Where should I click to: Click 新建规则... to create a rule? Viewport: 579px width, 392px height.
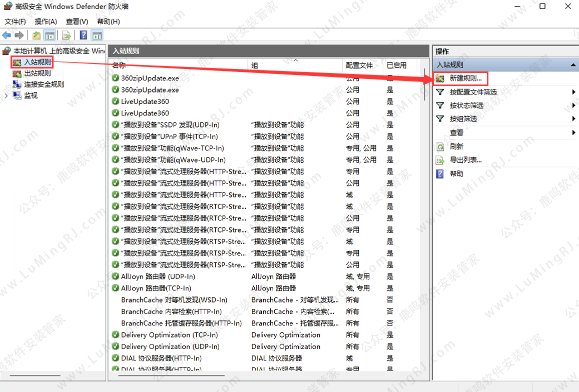tap(465, 78)
